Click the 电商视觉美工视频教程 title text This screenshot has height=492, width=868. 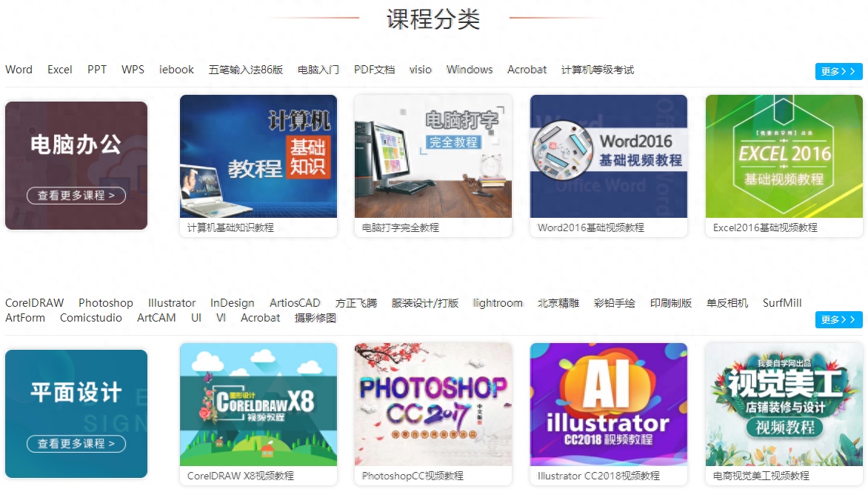(761, 476)
